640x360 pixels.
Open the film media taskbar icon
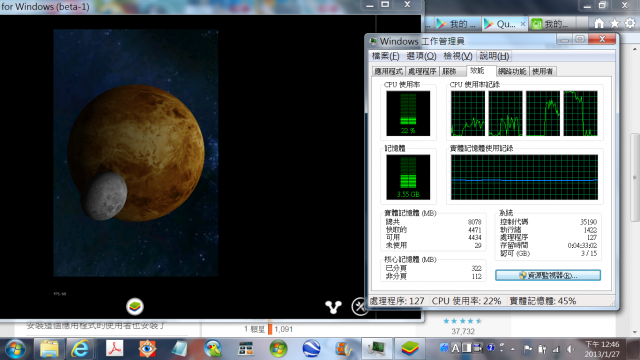pos(344,349)
